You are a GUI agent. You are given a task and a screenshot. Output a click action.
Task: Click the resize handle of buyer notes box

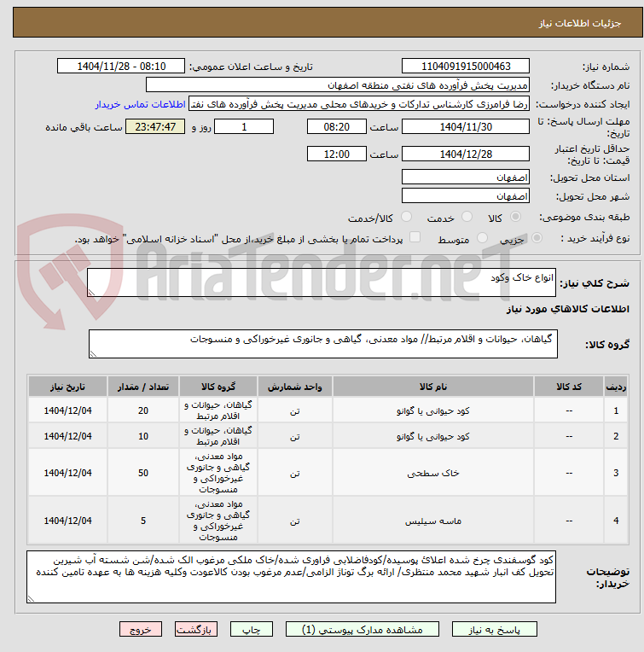31,598
